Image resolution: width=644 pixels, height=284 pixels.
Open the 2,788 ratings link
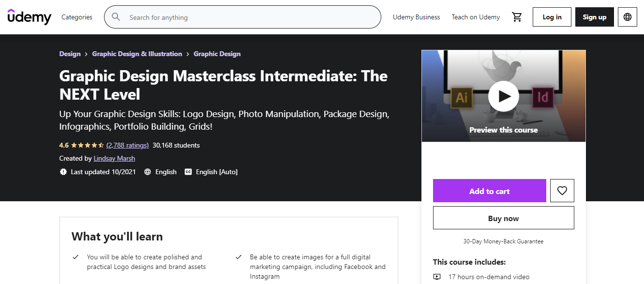click(127, 145)
